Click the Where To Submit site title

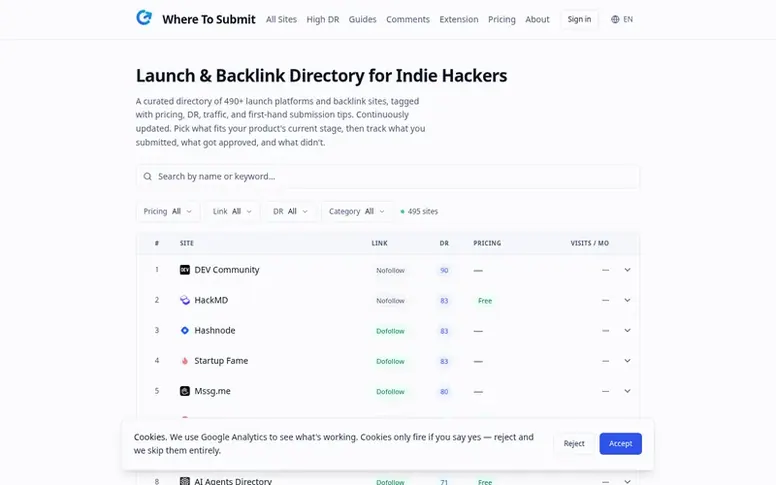pos(209,19)
